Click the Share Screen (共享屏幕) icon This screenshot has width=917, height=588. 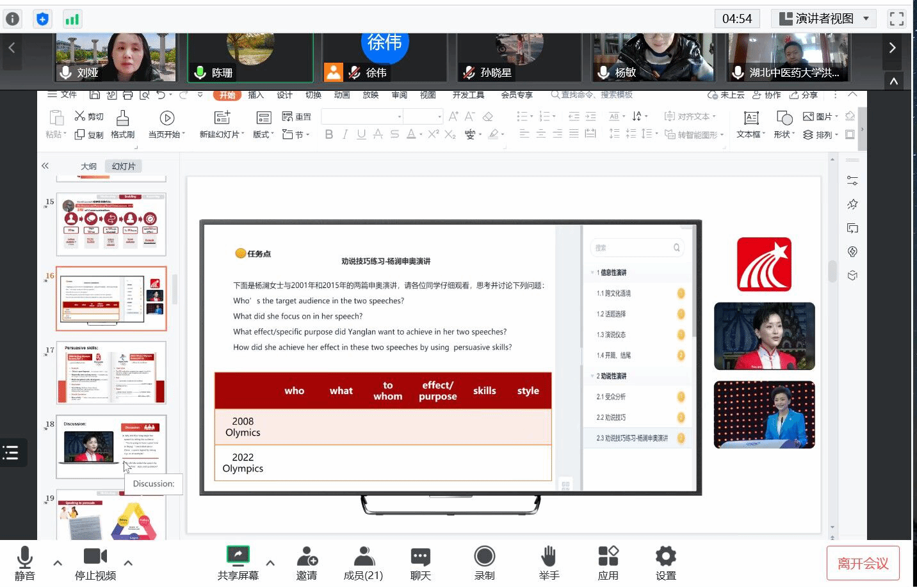(238, 555)
